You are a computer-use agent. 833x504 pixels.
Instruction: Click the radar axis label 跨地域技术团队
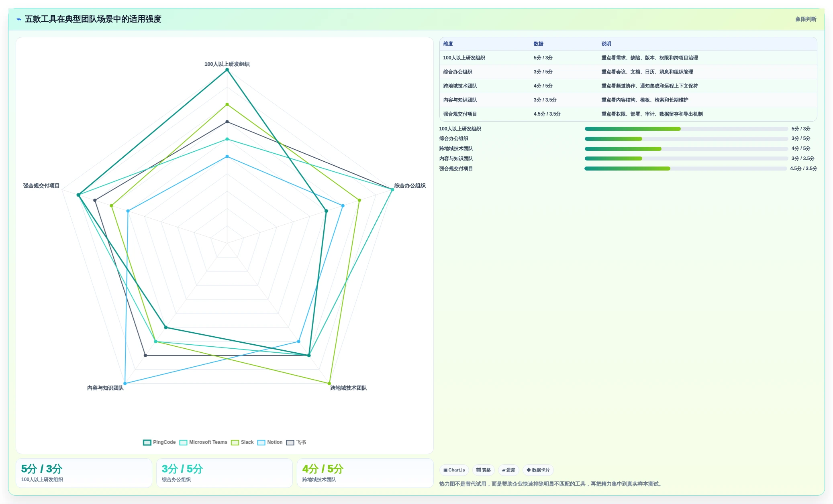coord(349,388)
